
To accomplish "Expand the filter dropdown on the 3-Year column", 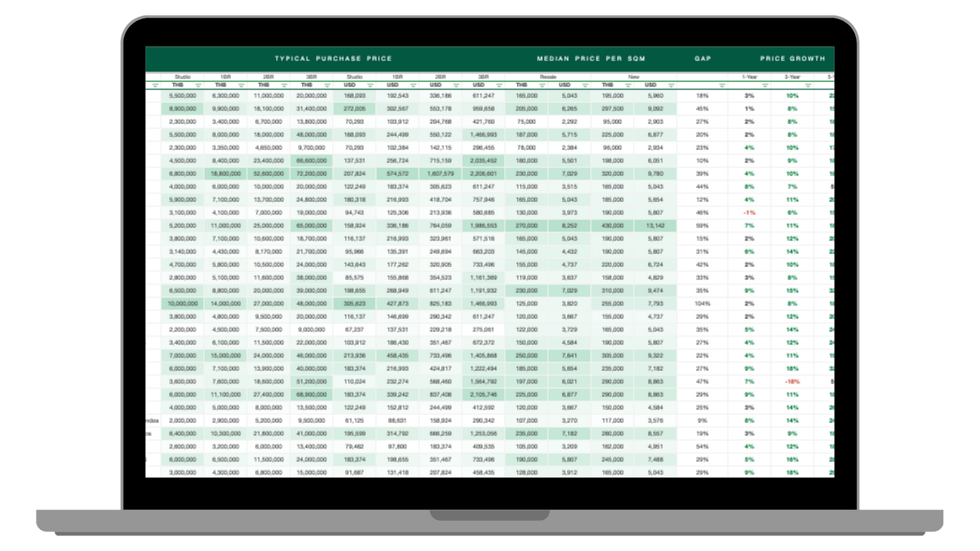I will [x=808, y=86].
